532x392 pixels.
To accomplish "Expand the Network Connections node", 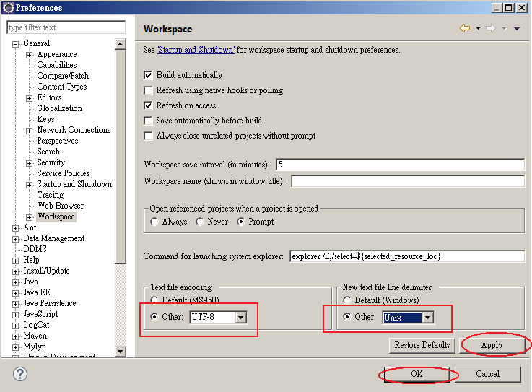I will (x=30, y=130).
